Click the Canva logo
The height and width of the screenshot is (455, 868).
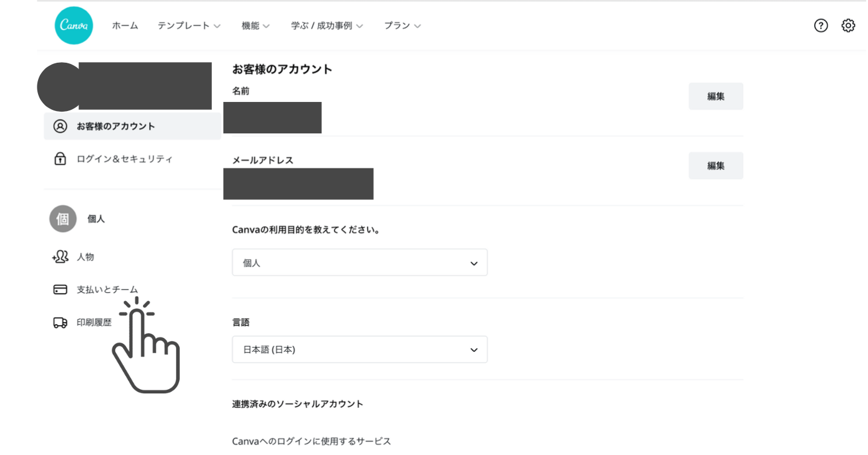pos(74,25)
